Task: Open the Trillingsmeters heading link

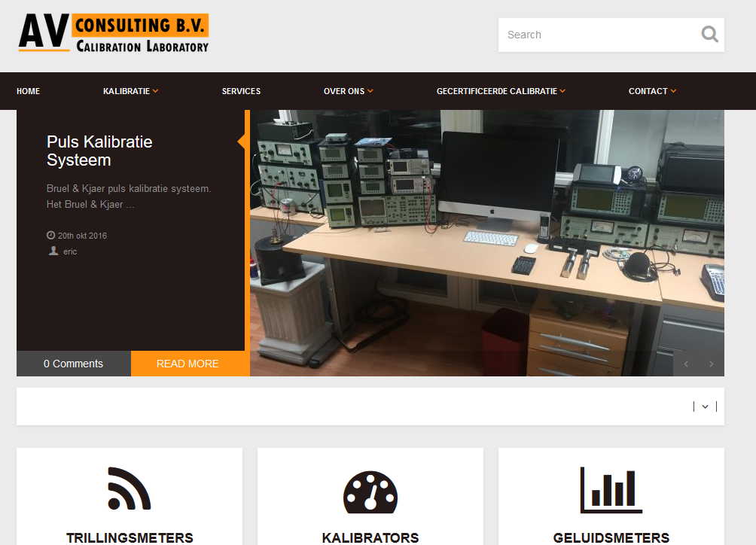Action: click(130, 537)
